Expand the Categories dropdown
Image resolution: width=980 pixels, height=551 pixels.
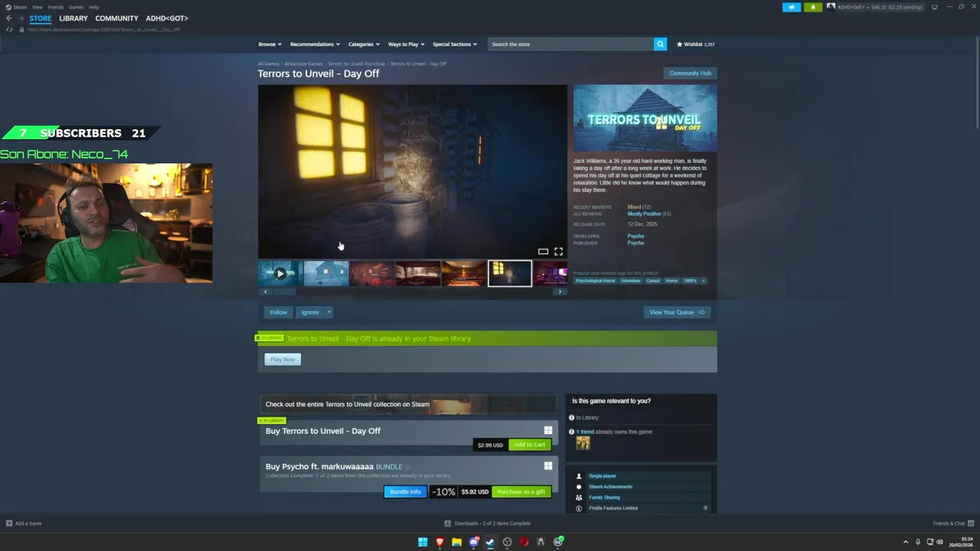pos(364,44)
